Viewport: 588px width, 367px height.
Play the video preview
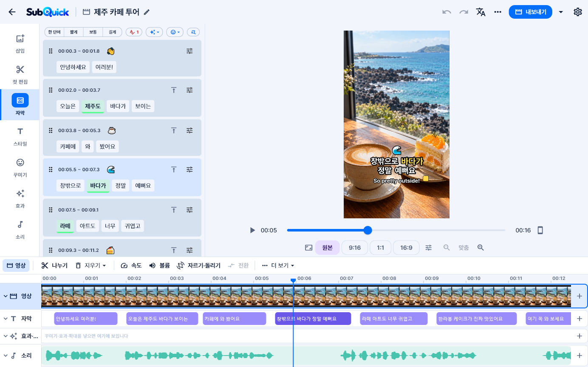point(252,230)
